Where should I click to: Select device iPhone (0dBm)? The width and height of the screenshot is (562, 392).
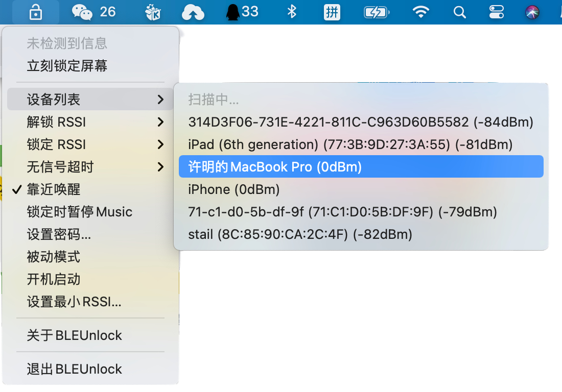tap(361, 189)
